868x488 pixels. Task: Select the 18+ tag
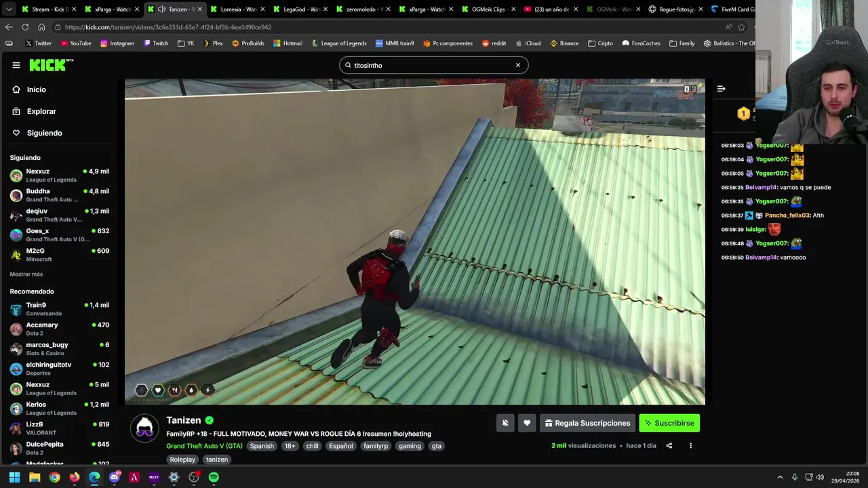tap(290, 446)
